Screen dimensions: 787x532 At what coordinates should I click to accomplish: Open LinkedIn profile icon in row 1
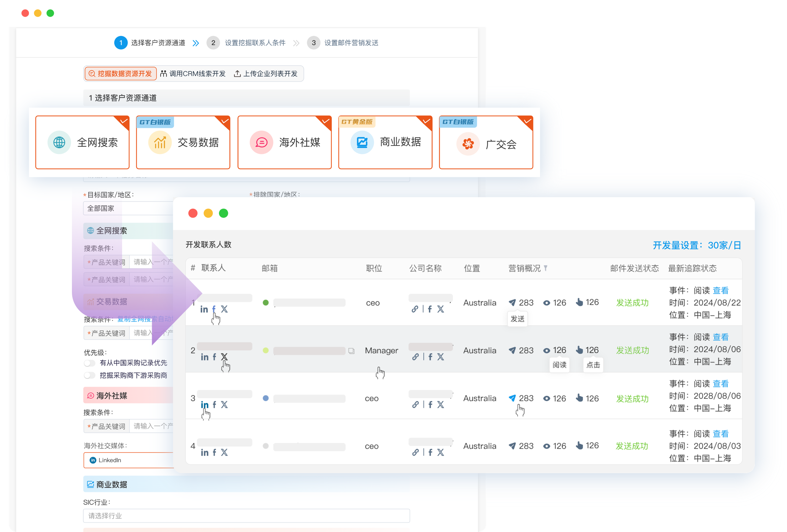(x=204, y=309)
